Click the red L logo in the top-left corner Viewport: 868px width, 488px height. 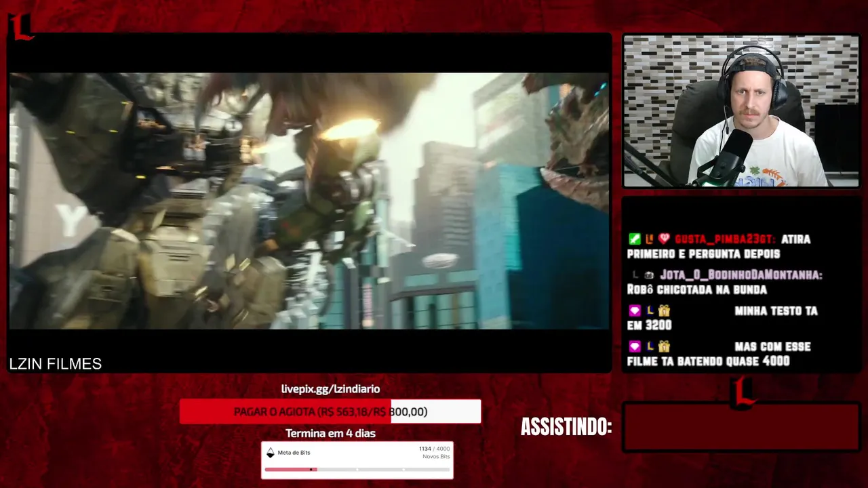tap(21, 26)
